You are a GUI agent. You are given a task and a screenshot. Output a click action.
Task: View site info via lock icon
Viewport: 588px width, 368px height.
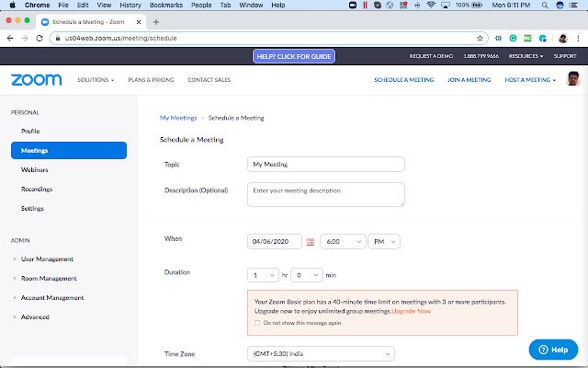57,38
